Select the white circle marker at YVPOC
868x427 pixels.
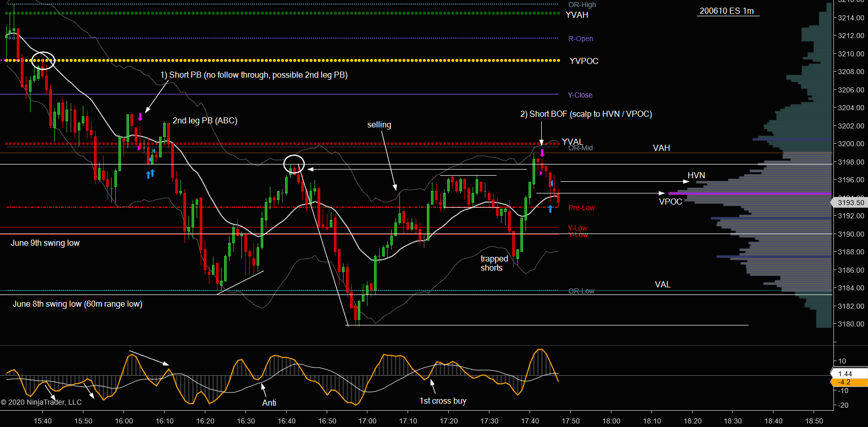[x=43, y=61]
